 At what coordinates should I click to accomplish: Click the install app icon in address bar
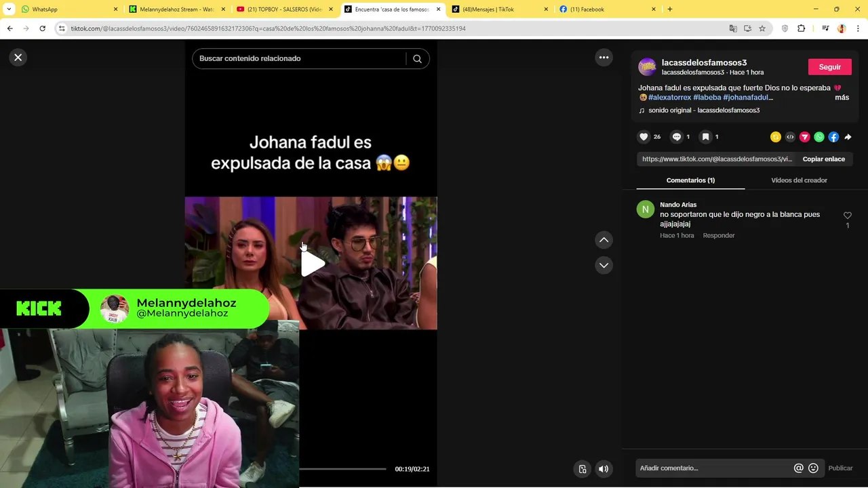click(x=747, y=28)
